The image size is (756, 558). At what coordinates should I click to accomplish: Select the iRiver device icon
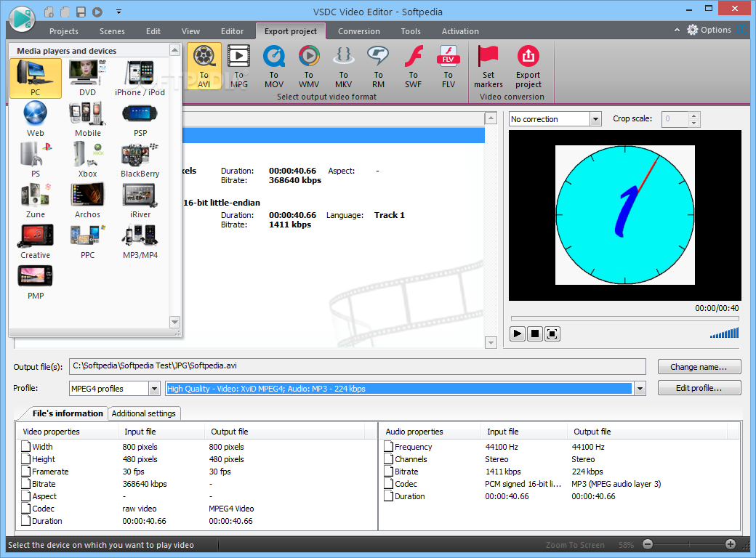pyautogui.click(x=140, y=201)
